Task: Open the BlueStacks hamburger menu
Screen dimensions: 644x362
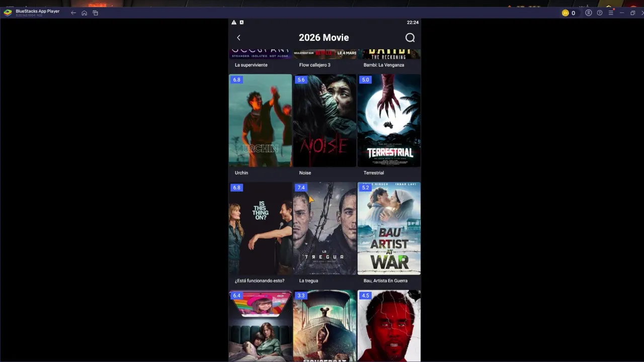Action: [x=611, y=13]
